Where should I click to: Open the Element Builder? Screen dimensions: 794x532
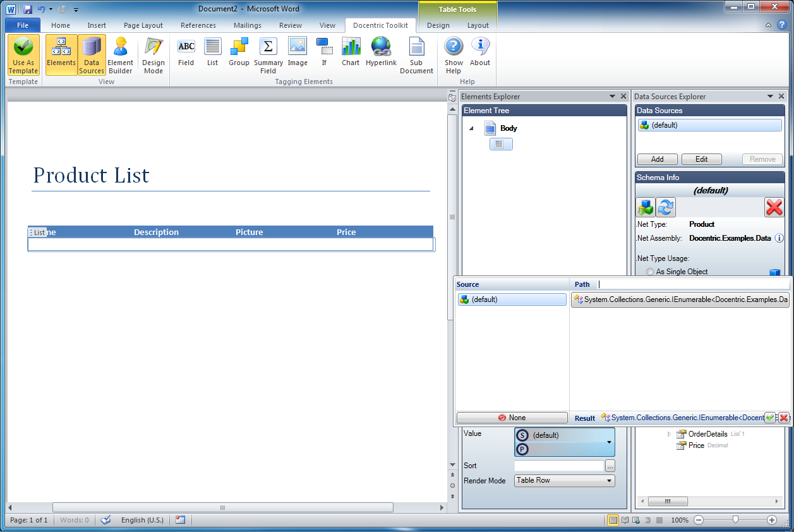pyautogui.click(x=120, y=55)
